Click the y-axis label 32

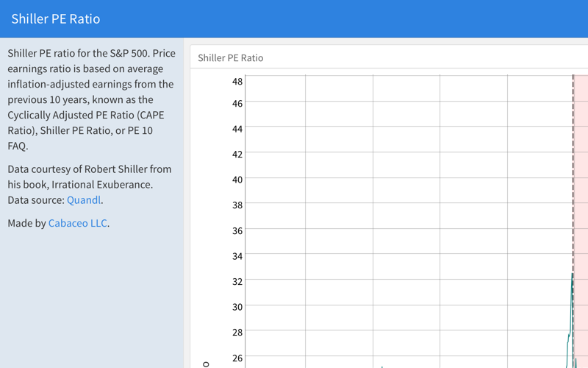pyautogui.click(x=237, y=281)
